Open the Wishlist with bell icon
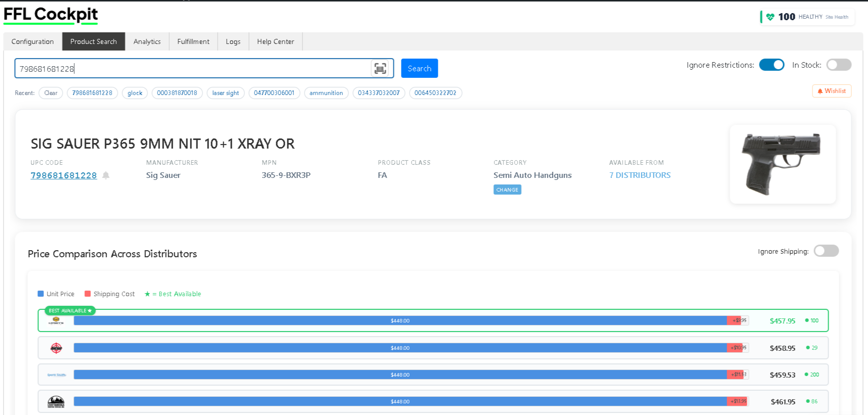The height and width of the screenshot is (415, 868). (x=832, y=91)
